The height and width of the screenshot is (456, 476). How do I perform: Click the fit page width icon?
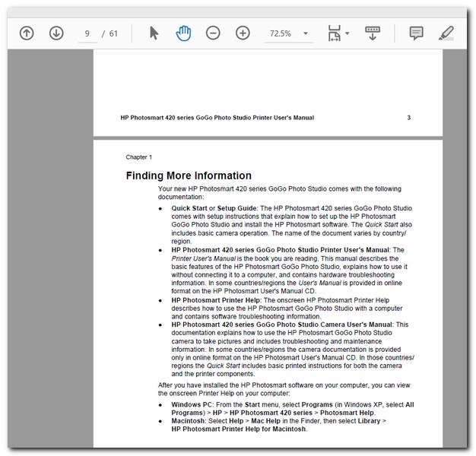334,33
